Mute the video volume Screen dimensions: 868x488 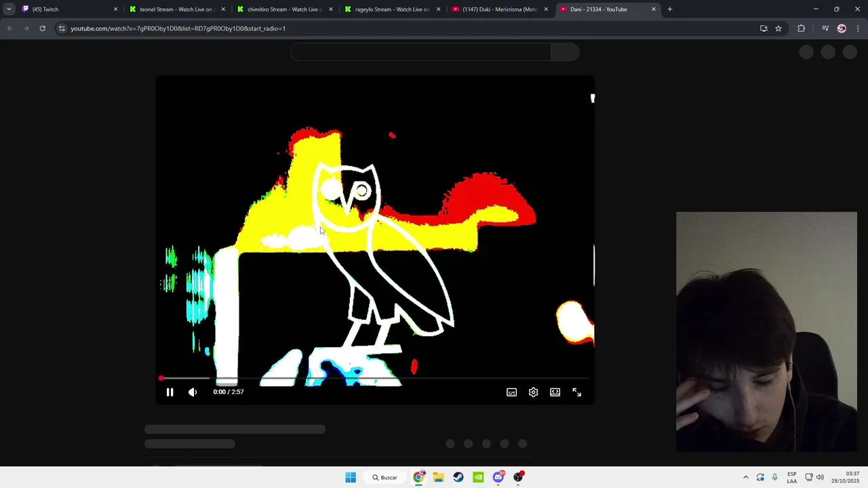(x=193, y=392)
